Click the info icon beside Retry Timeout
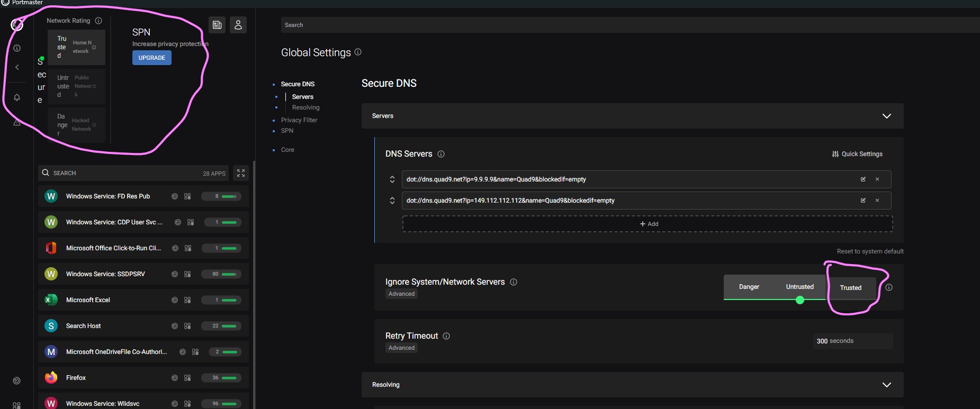Screen dimensions: 980x409 tap(446, 336)
